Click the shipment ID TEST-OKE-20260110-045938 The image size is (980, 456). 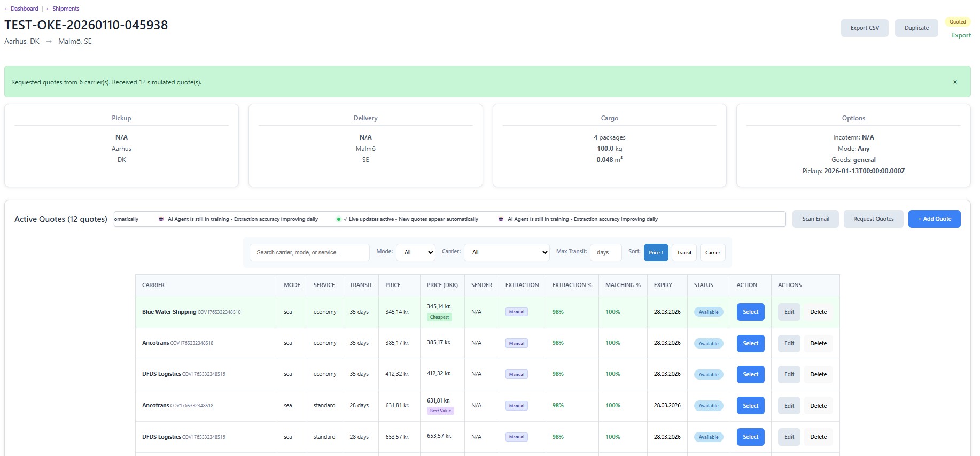[86, 25]
